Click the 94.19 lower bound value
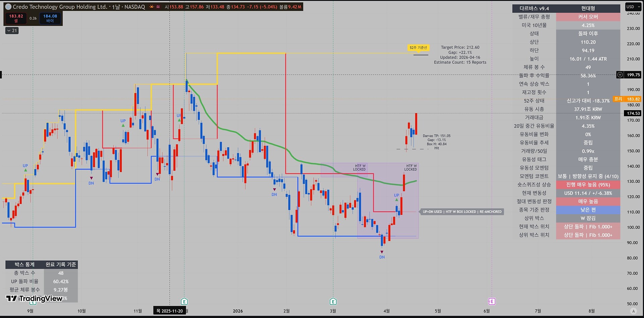 (x=588, y=50)
